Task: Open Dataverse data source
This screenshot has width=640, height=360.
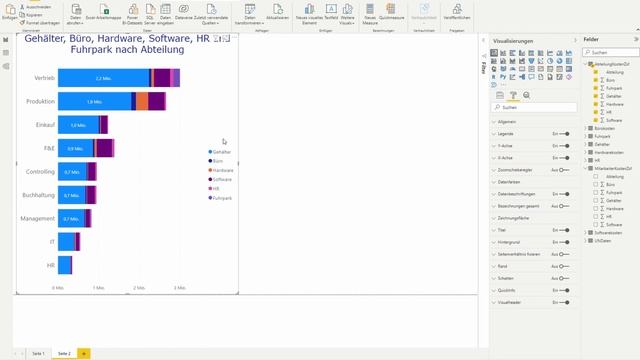Action: click(184, 12)
